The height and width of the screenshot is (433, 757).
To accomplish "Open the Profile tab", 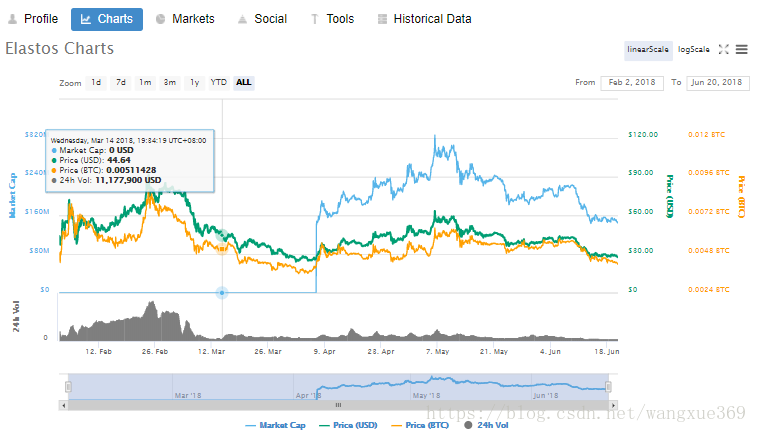I will [x=33, y=19].
